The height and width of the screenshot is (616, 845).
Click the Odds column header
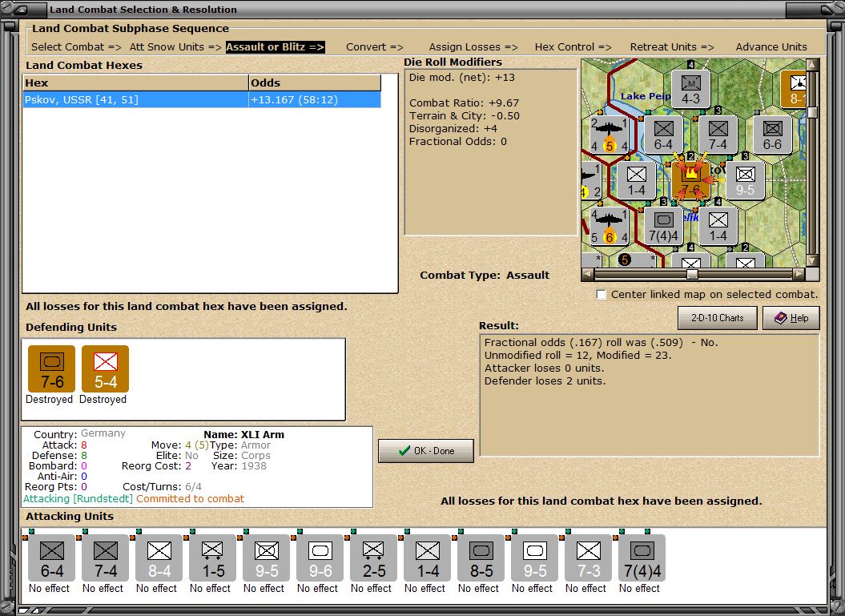coord(315,83)
